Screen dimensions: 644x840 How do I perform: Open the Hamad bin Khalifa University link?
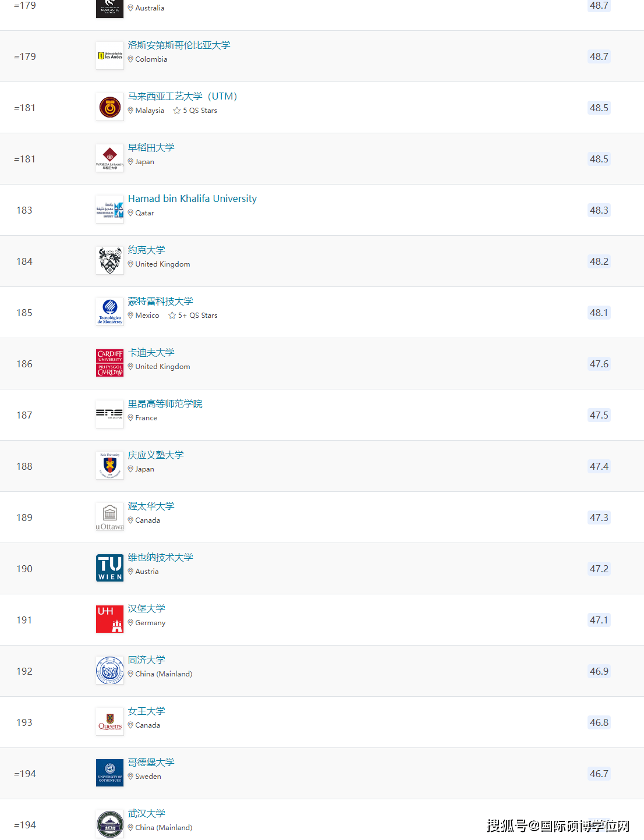point(192,199)
